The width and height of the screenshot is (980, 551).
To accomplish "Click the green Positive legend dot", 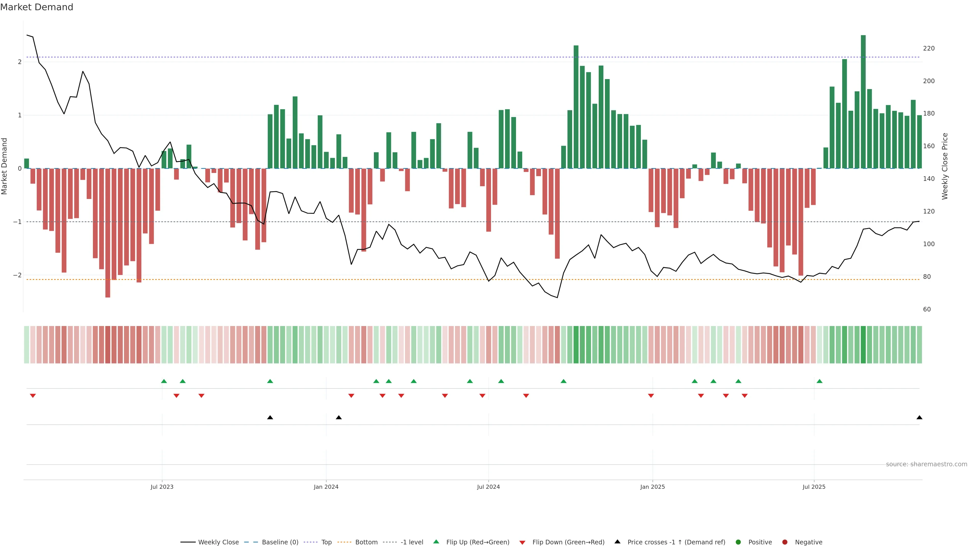I will [738, 542].
